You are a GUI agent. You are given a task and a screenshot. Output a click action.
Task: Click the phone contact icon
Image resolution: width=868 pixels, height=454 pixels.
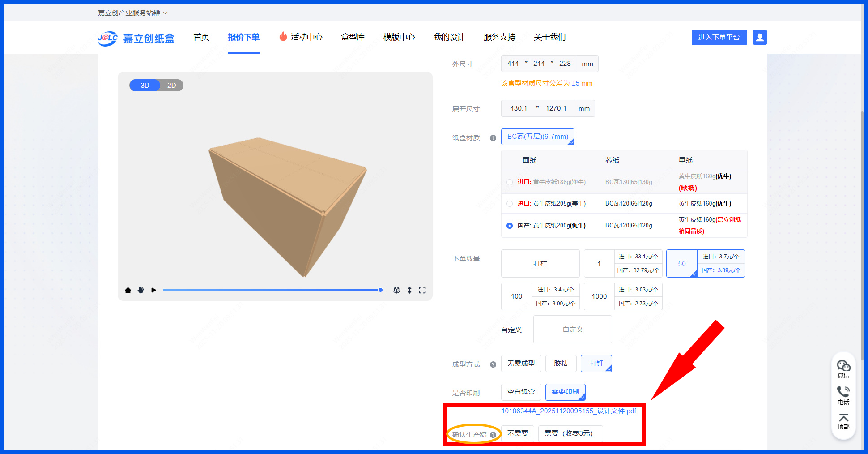pos(843,395)
